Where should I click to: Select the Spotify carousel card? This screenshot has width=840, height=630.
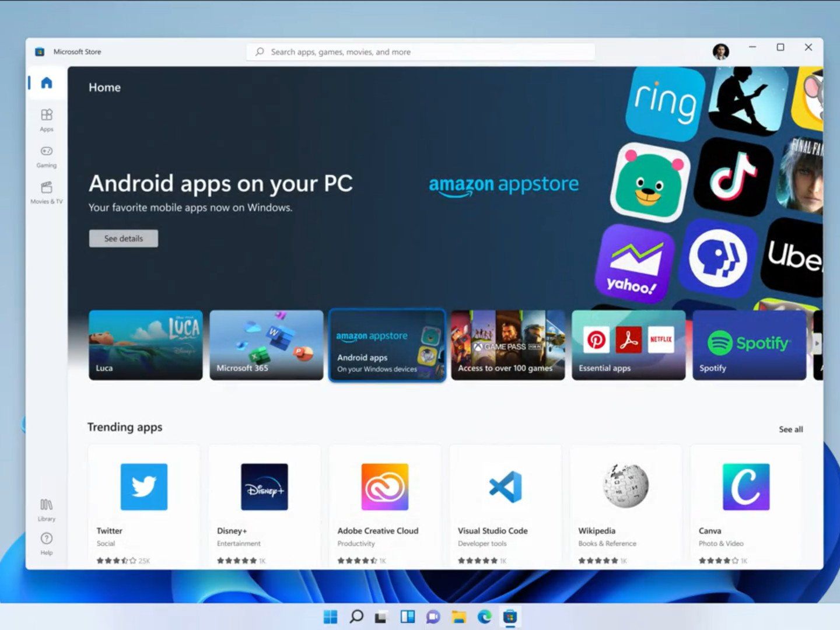(749, 345)
